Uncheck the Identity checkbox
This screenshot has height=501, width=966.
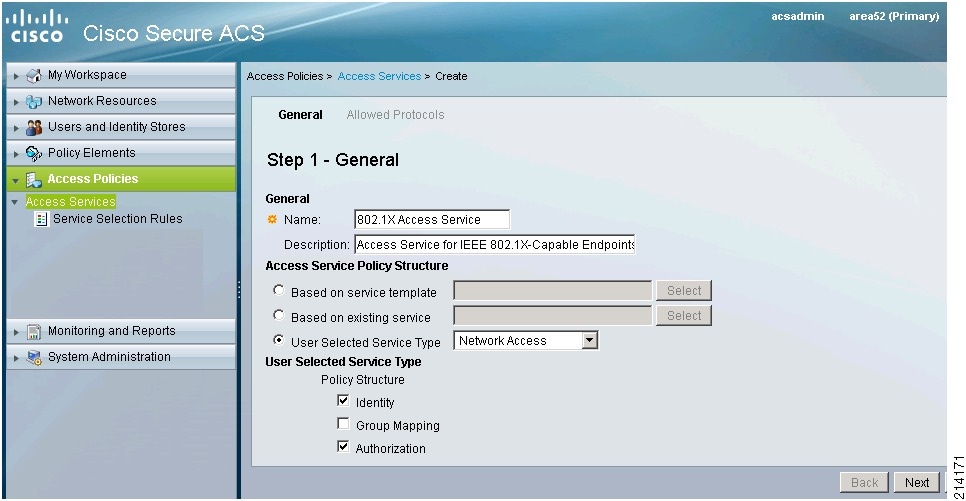[x=343, y=401]
